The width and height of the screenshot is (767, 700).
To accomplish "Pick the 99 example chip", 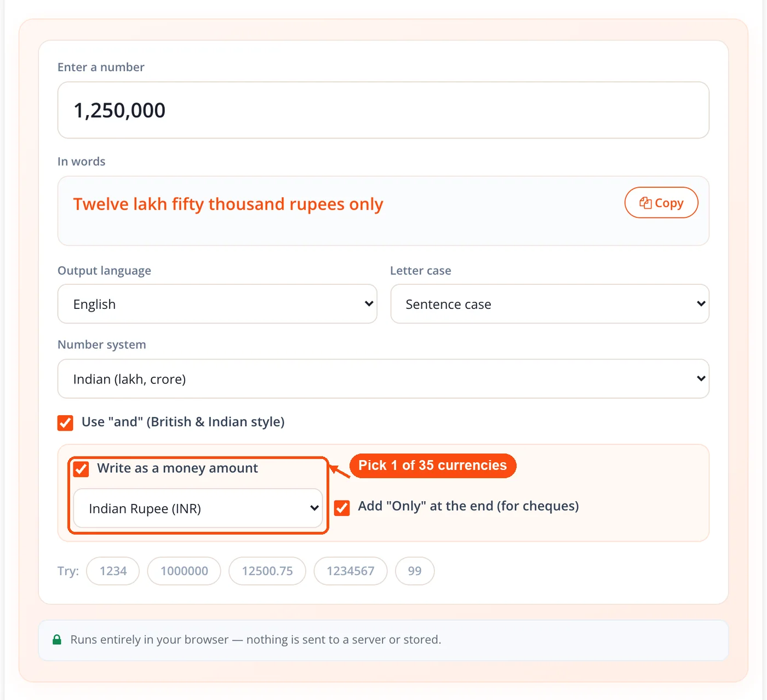I will click(415, 571).
